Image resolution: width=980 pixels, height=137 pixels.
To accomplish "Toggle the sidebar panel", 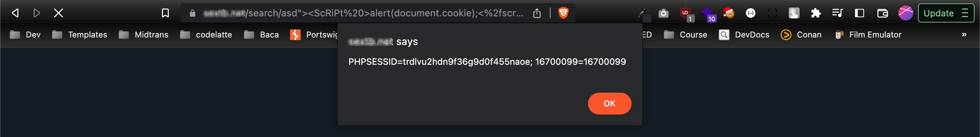I will [860, 13].
